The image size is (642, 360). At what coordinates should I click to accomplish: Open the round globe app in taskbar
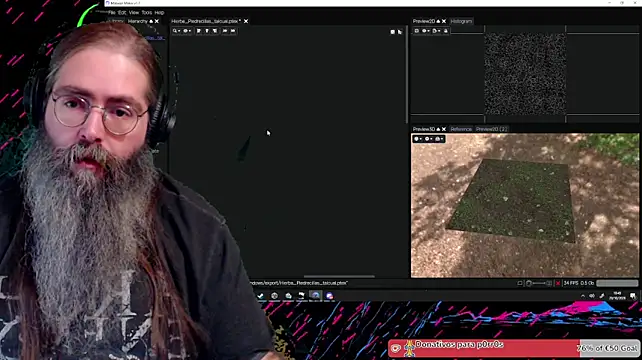tap(274, 296)
